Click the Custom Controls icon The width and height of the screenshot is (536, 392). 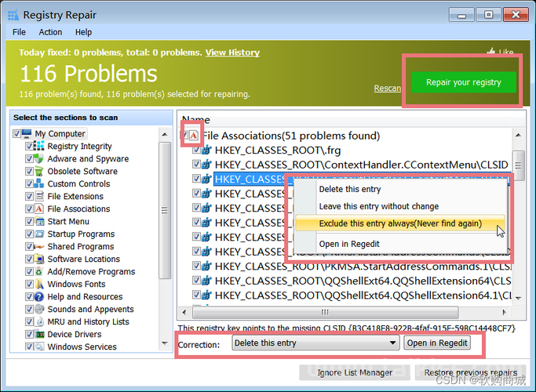pos(39,183)
